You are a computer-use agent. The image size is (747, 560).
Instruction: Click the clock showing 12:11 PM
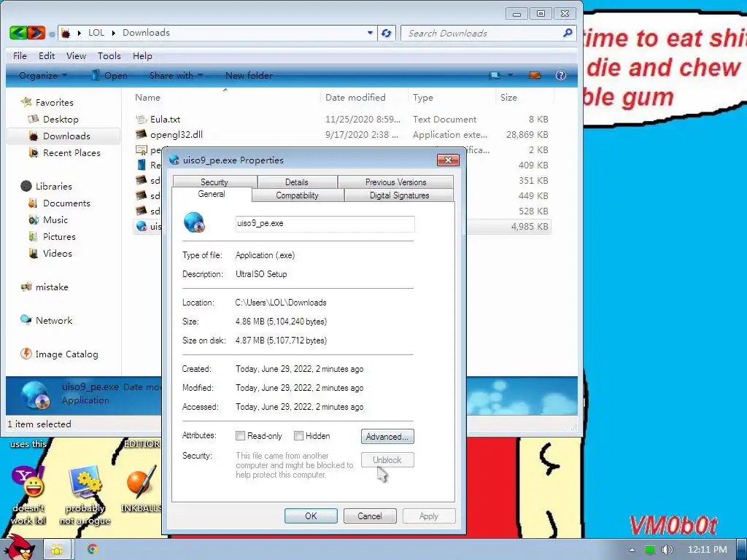tap(707, 550)
